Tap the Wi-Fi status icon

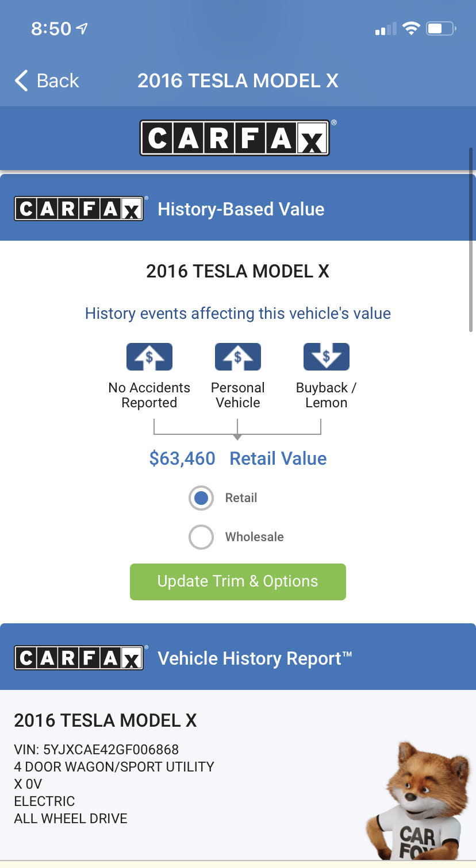pos(411,29)
